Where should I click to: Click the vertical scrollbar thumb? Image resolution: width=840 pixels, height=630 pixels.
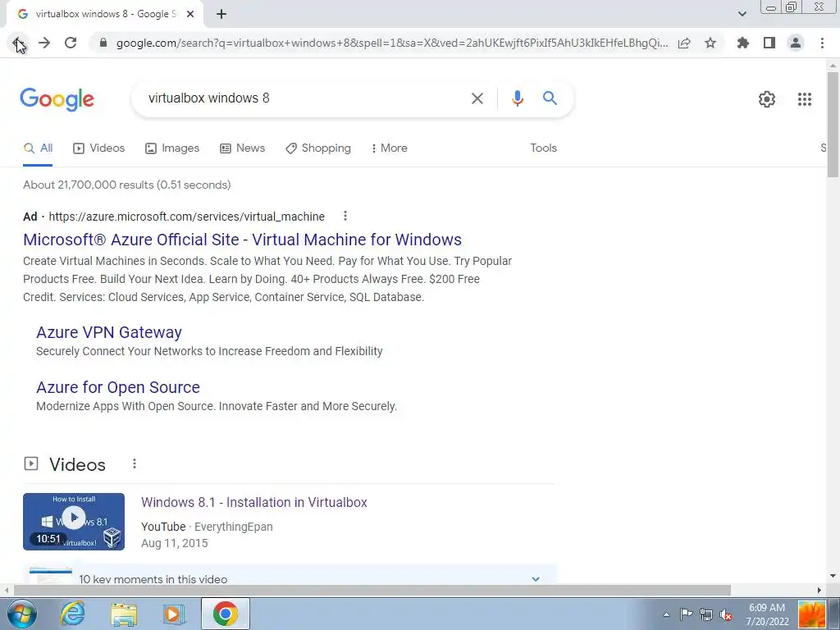pos(833,125)
